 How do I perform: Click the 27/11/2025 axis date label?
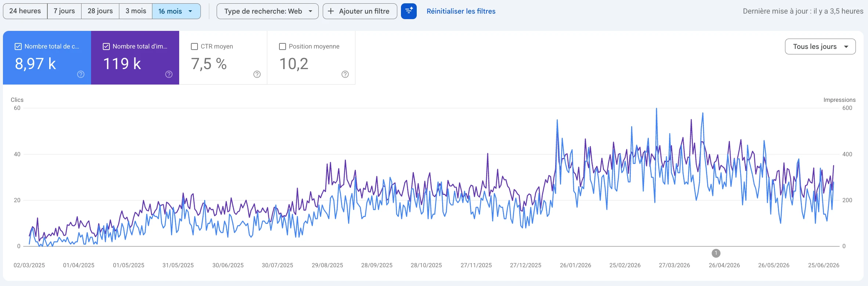click(476, 265)
